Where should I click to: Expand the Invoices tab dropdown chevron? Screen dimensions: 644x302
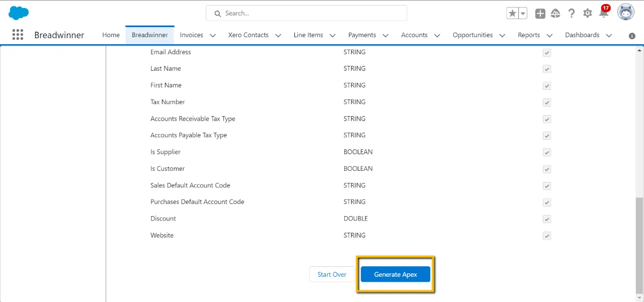pos(212,35)
